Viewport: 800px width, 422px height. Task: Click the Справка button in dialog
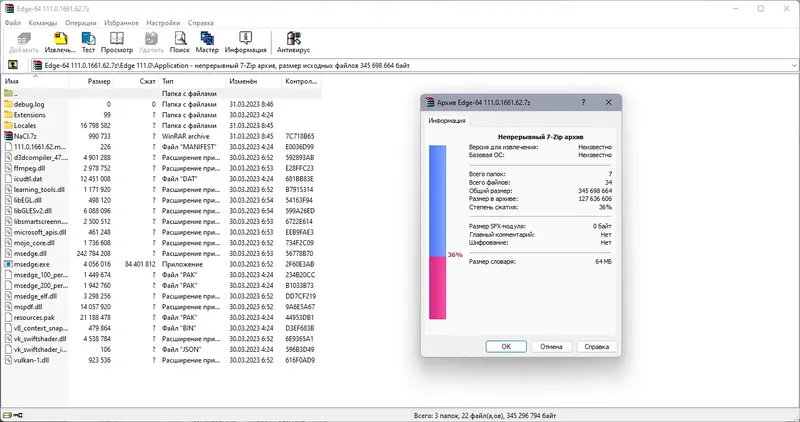pos(596,346)
